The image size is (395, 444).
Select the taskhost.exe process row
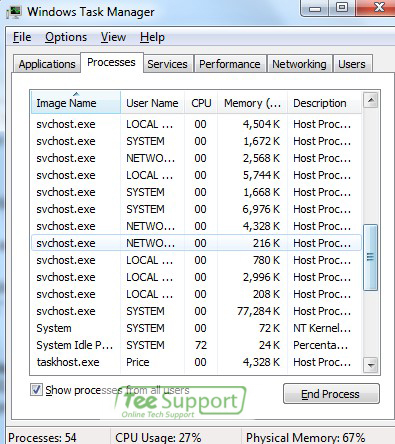196,362
